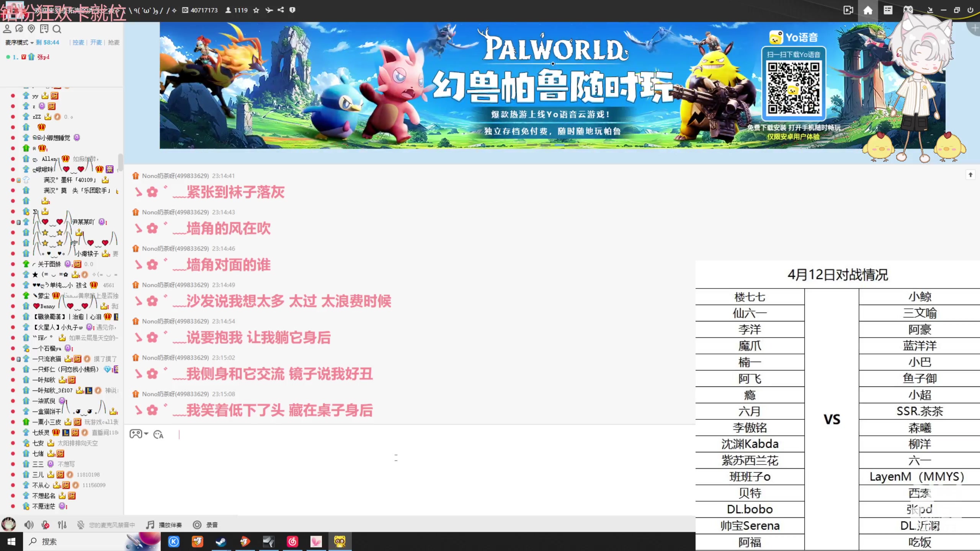The height and width of the screenshot is (551, 980).
Task: Open the user search magnifier icon
Action: click(57, 29)
